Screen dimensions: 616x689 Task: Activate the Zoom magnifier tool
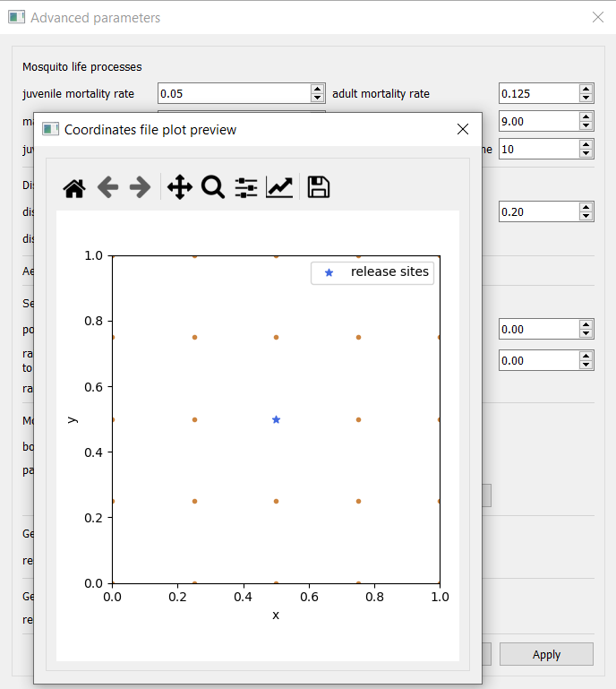coord(212,187)
